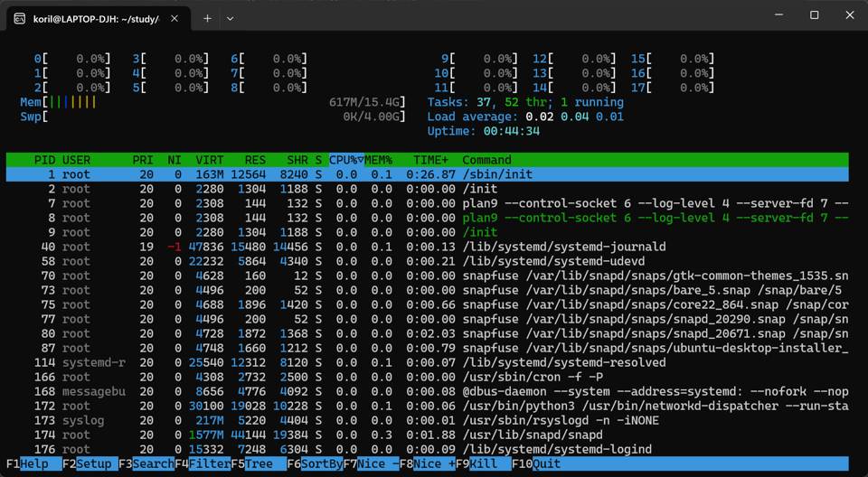
Task: Expand the new tab profile dropdown arrow
Action: click(x=231, y=18)
